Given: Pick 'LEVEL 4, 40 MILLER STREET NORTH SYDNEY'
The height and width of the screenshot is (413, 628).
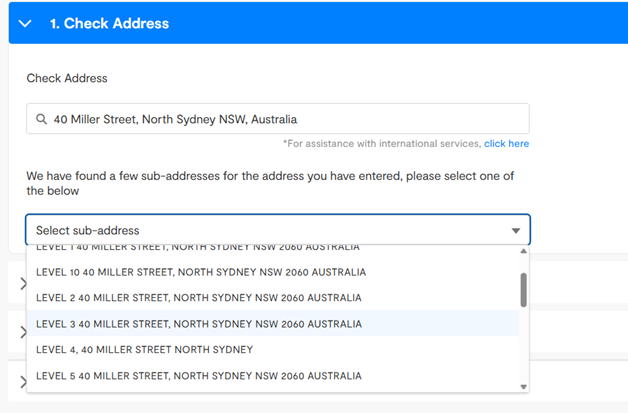Looking at the screenshot, I should 273,350.
